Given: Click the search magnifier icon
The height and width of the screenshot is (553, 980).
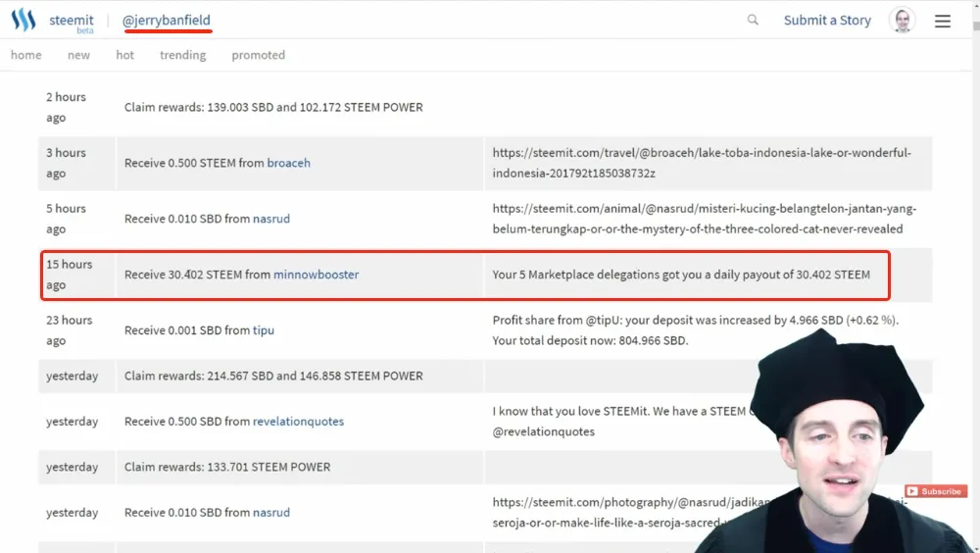Looking at the screenshot, I should 753,20.
